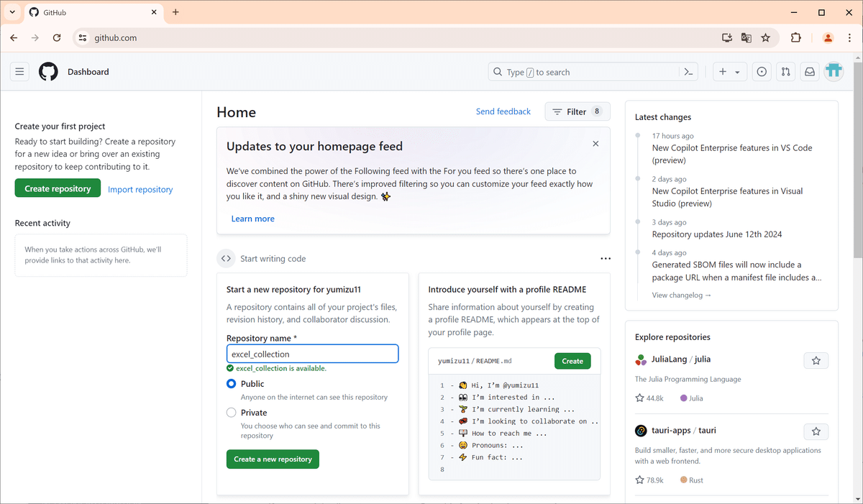Click the Repository name input field
The width and height of the screenshot is (863, 504).
[312, 354]
